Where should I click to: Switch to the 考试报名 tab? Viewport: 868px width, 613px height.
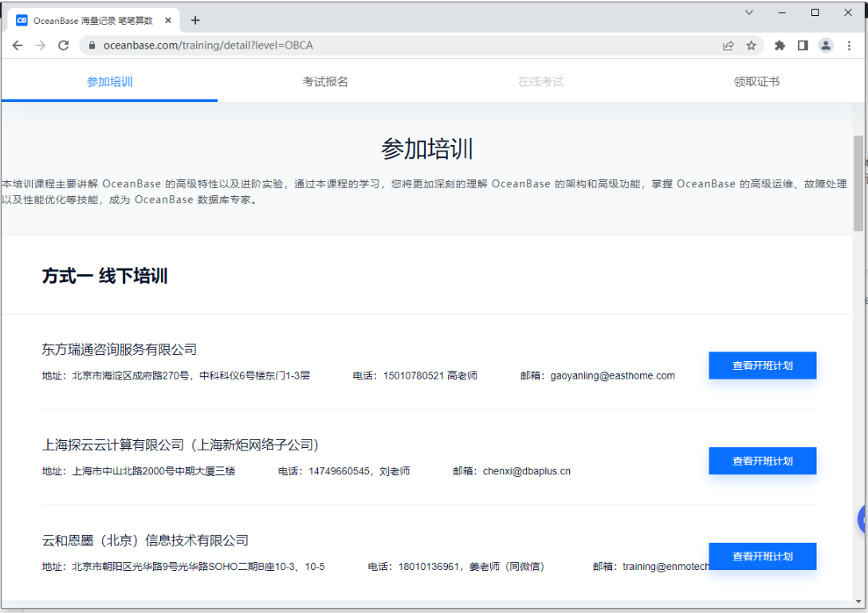pyautogui.click(x=324, y=80)
